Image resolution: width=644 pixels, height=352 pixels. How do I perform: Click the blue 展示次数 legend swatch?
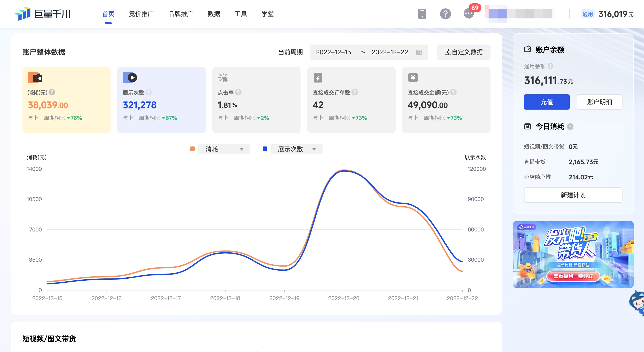pos(265,149)
